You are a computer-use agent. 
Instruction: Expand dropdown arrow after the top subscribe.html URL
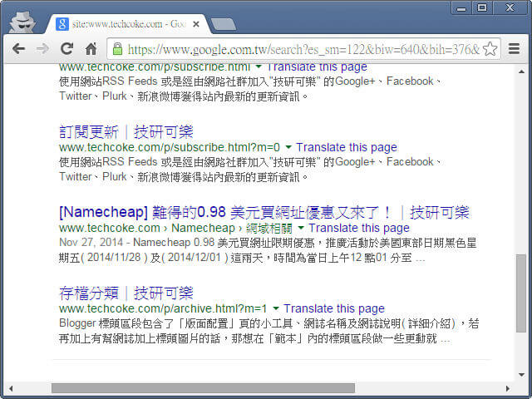pos(259,66)
